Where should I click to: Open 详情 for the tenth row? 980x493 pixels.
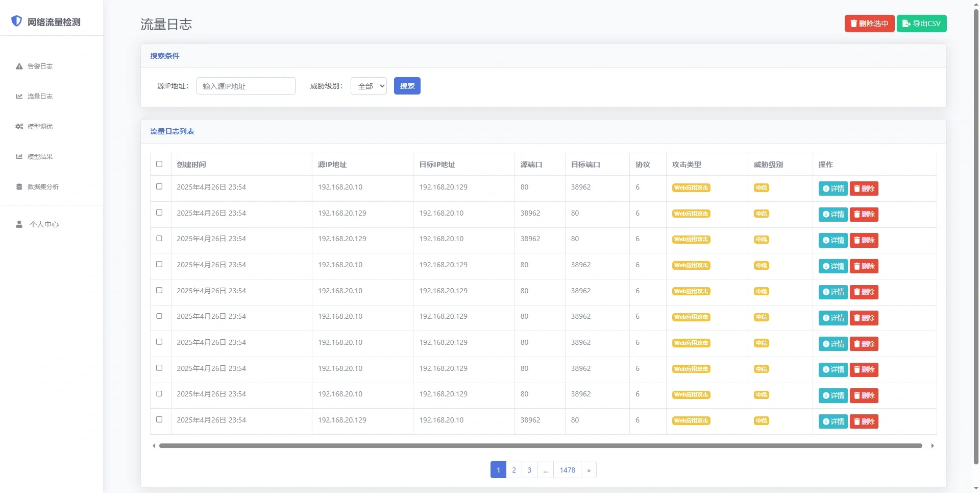coord(833,421)
